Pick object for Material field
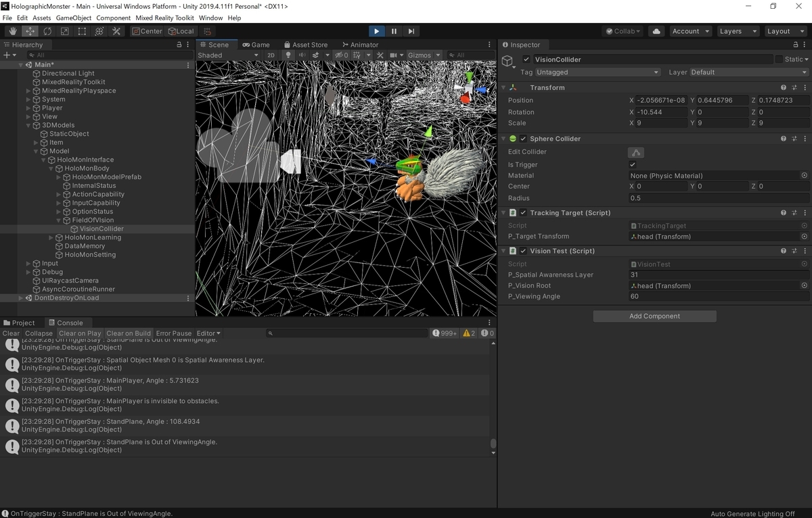Viewport: 812px width, 518px height. (x=804, y=175)
